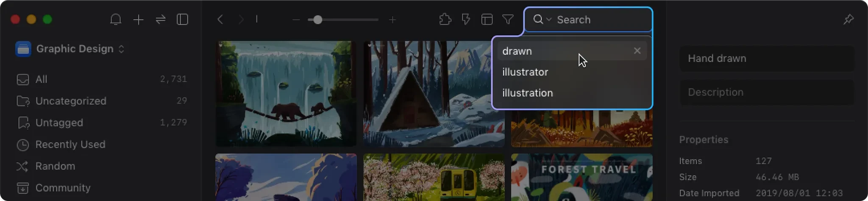The width and height of the screenshot is (868, 201).
Task: Select All in the sidebar
Action: pos(102,79)
